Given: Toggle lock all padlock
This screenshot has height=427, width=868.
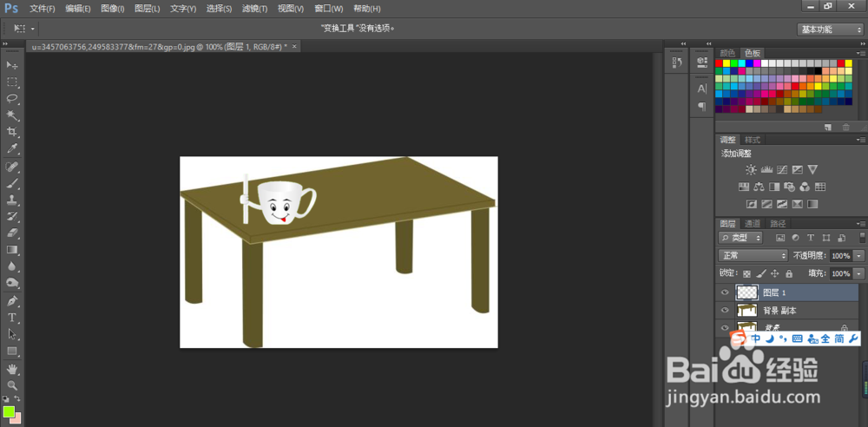Looking at the screenshot, I should [x=789, y=273].
